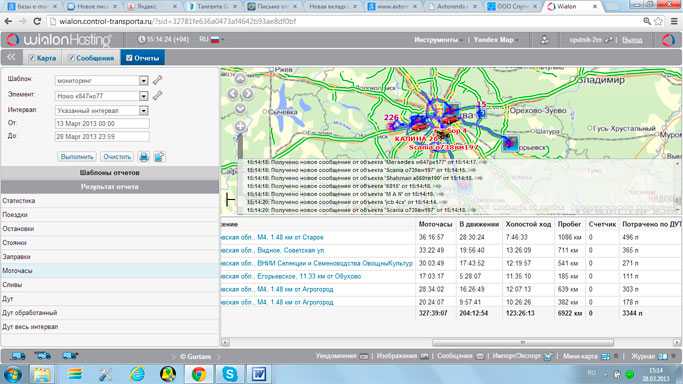Image resolution: width=683 pixels, height=384 pixels.
Task: Click the map zoom-in plus button
Action: [240, 126]
